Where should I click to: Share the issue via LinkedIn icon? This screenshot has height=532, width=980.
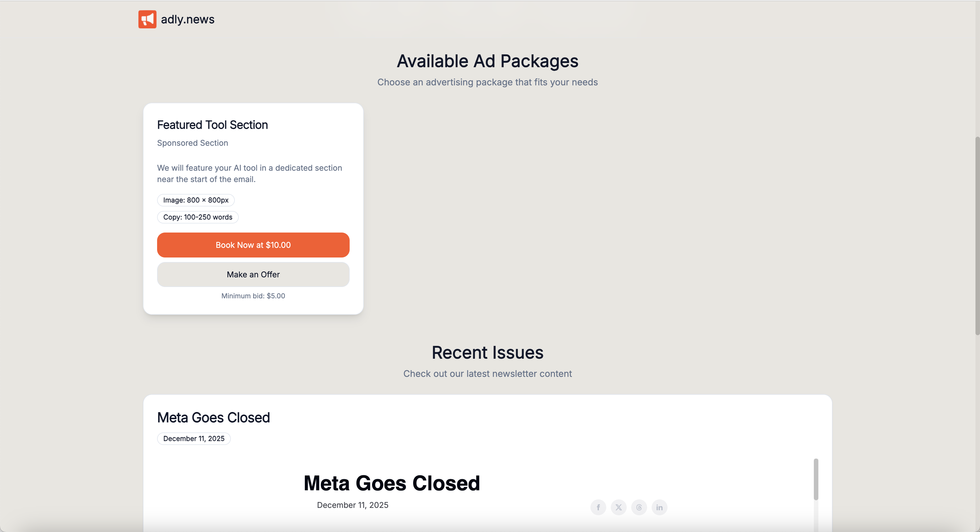point(659,507)
